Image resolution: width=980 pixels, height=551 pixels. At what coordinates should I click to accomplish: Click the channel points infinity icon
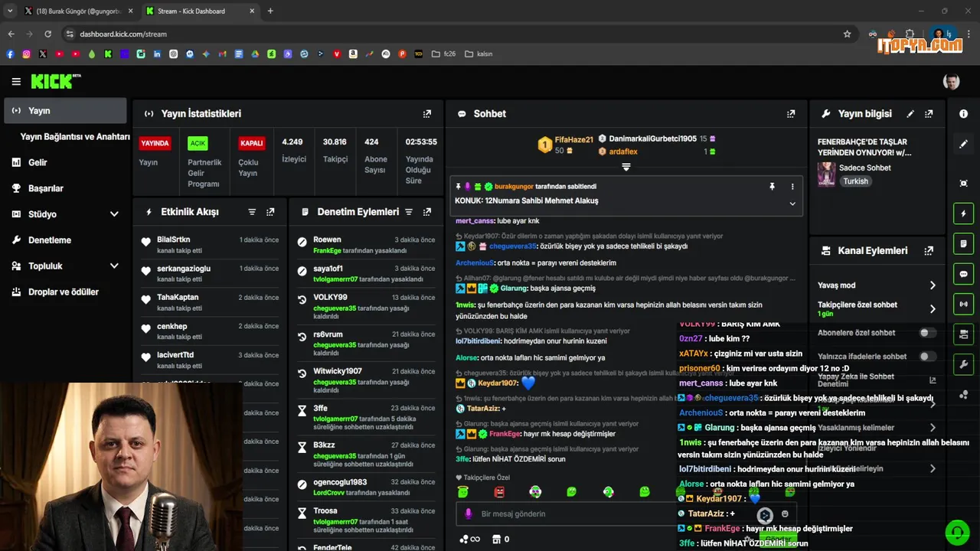[x=469, y=539]
